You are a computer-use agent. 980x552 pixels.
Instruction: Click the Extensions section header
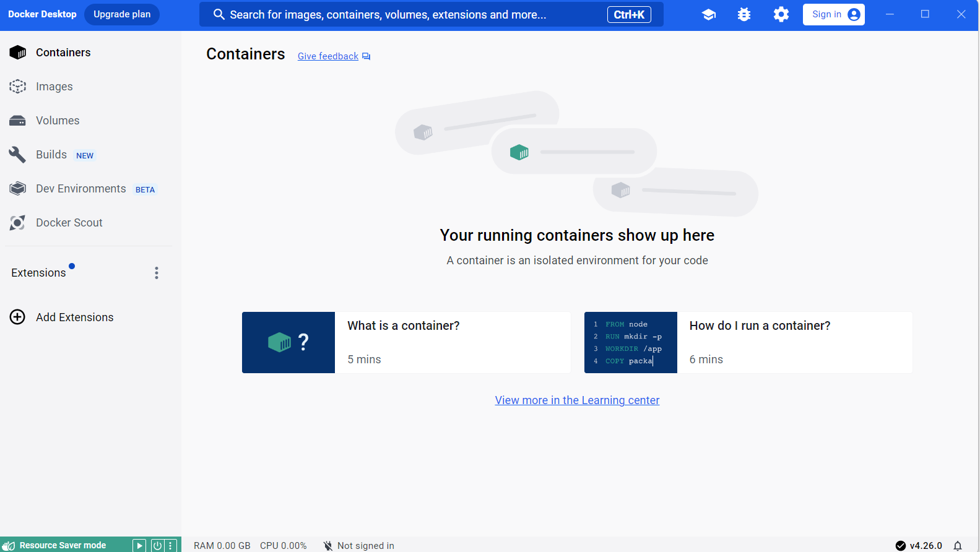pos(38,273)
